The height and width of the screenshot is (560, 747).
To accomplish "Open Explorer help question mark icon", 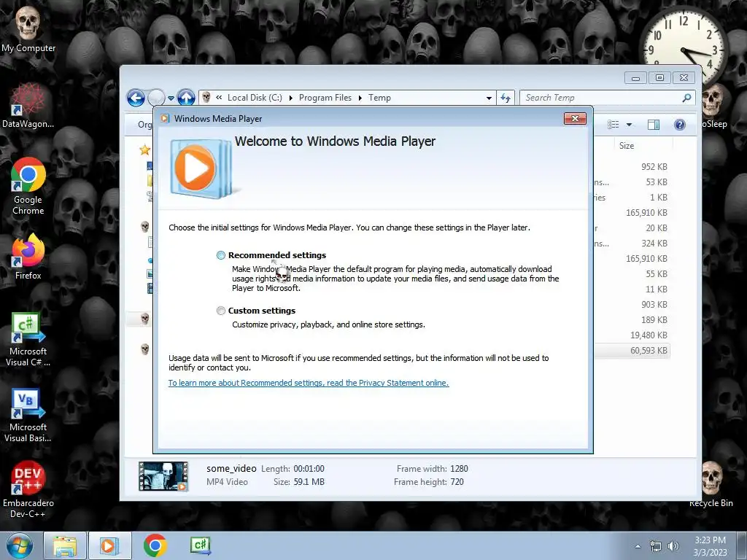I will [x=679, y=125].
